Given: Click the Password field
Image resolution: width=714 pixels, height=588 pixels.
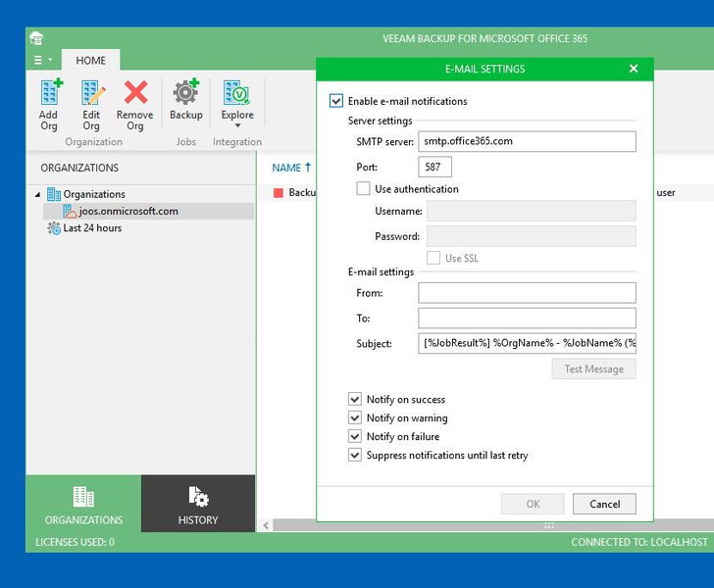Looking at the screenshot, I should tap(531, 236).
